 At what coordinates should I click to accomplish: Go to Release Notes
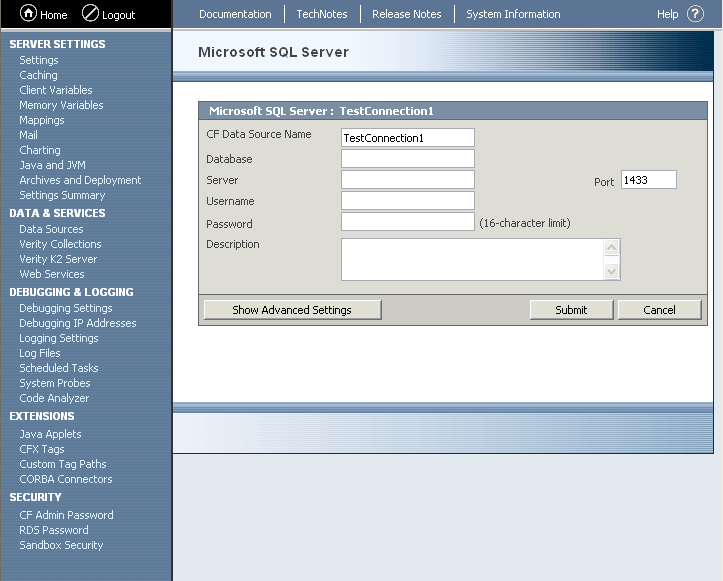(x=406, y=14)
